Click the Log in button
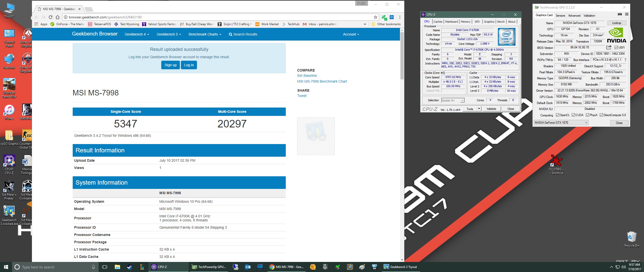Image resolution: width=644 pixels, height=272 pixels. (x=189, y=65)
